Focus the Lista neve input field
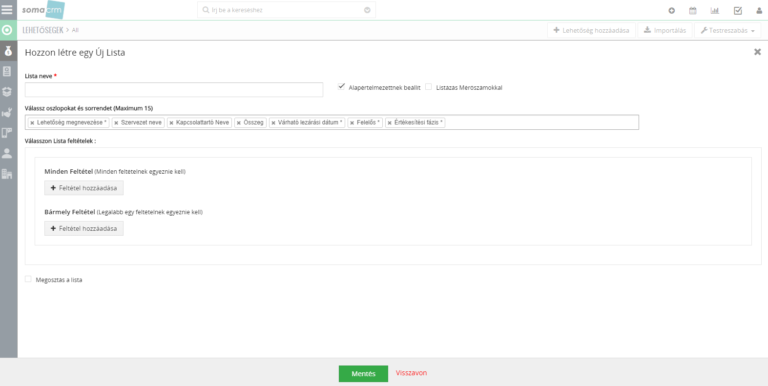 tap(174, 90)
